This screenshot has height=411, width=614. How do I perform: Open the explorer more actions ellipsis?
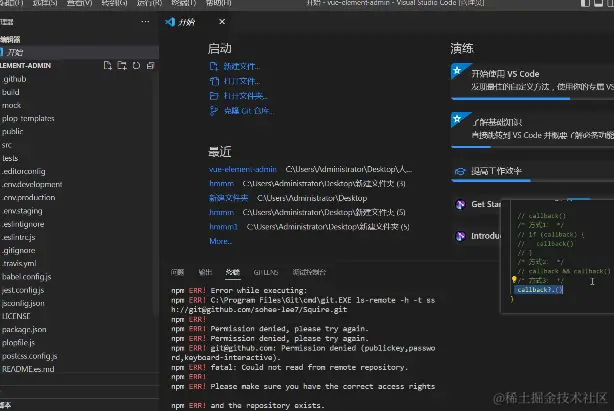pyautogui.click(x=145, y=22)
